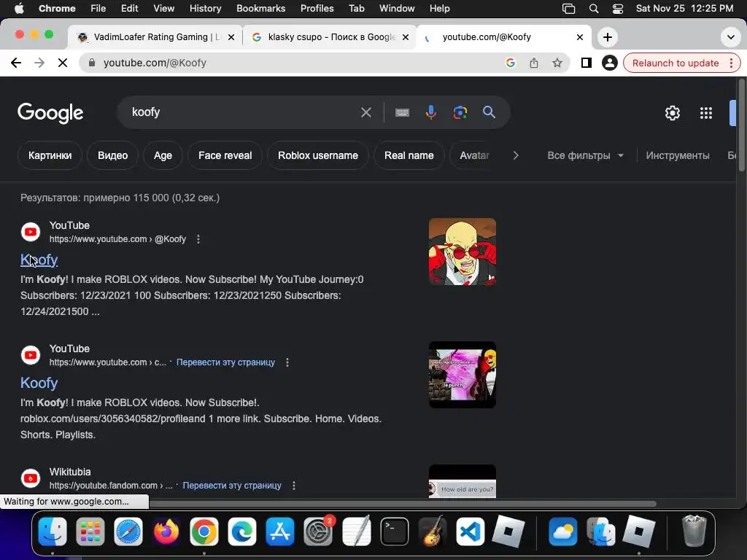Open Visual Studio Code from the Dock
Viewport: 747px width, 560px height.
pyautogui.click(x=471, y=532)
